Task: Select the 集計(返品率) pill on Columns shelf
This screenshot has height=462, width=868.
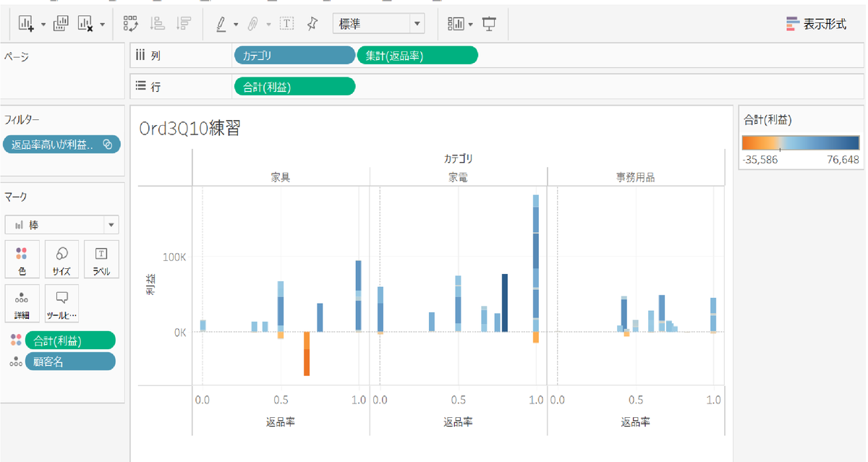Action: pyautogui.click(x=417, y=56)
